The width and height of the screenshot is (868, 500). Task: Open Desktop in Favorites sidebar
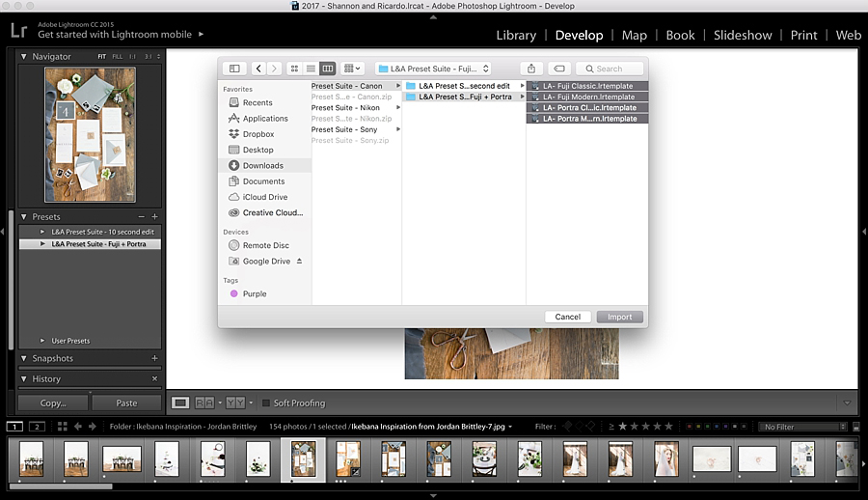click(x=258, y=150)
